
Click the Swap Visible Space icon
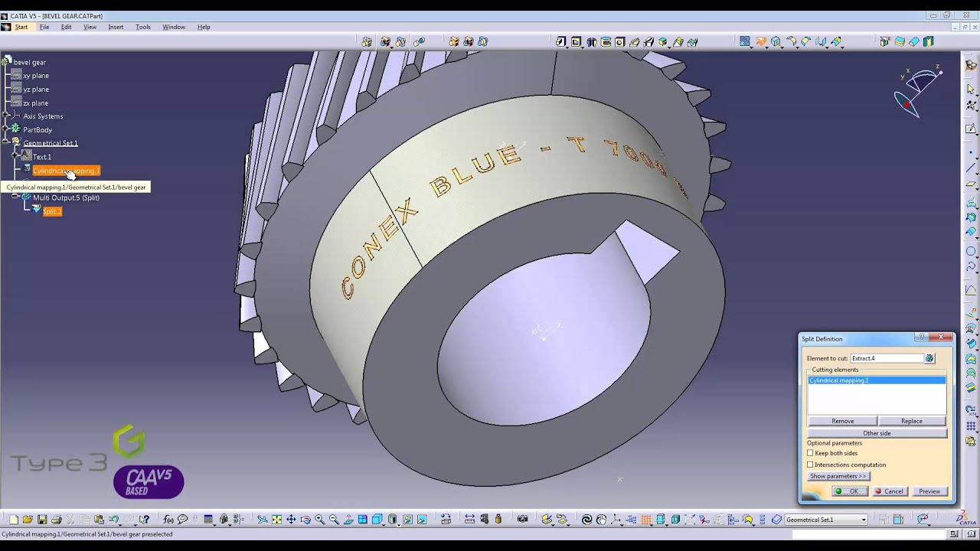(422, 520)
